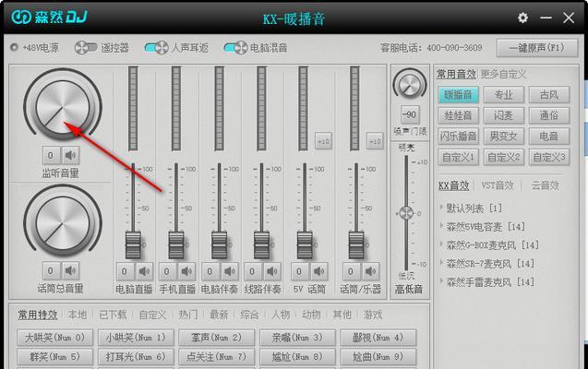This screenshot has height=369, width=588.
Task: Mute the 线路伴奏 channel speaker
Action: [x=272, y=271]
